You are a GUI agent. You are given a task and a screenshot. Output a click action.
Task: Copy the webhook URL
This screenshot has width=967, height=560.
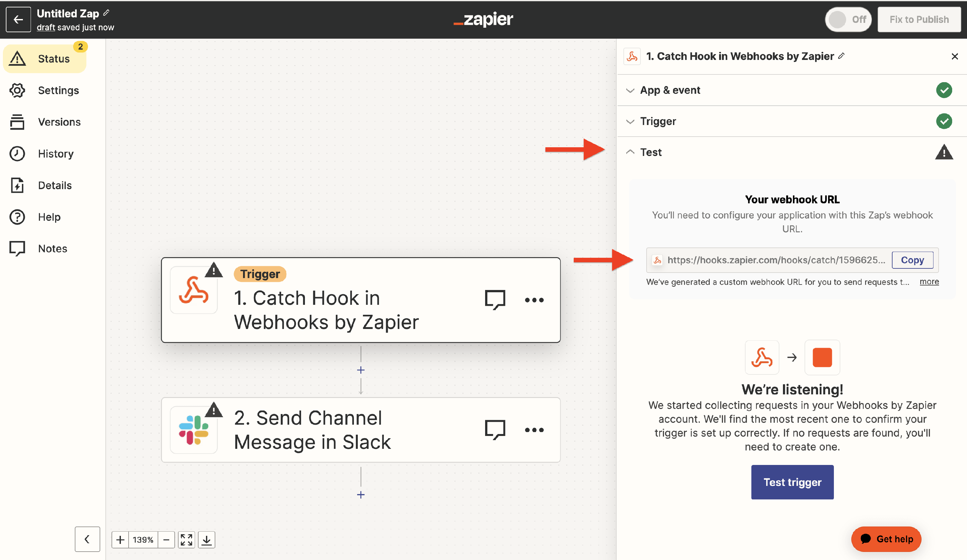pos(912,260)
